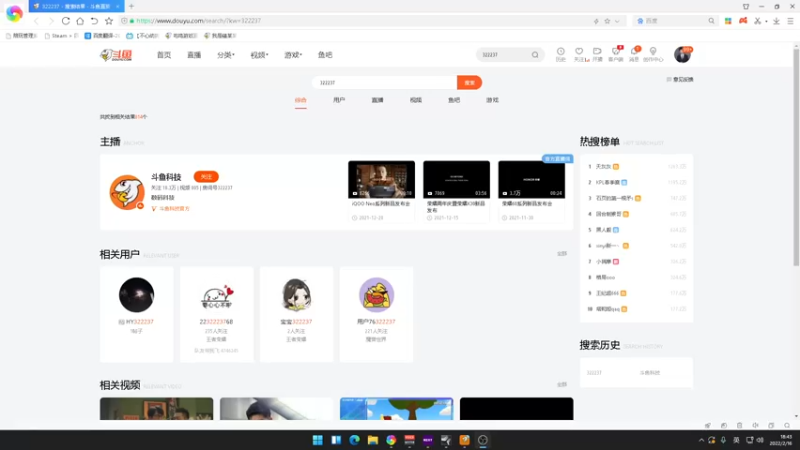Click the 360 browser logo at top left
Screen dimensions: 800x450
pos(14,13)
